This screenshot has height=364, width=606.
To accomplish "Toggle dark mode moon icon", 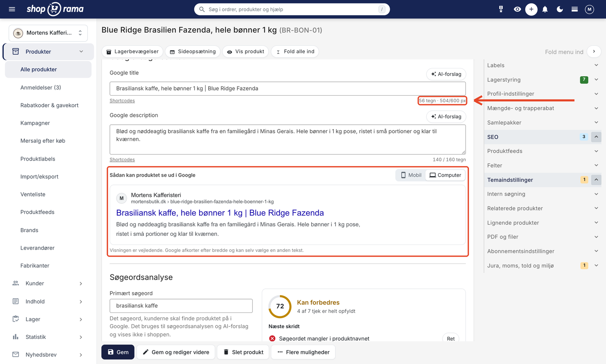I will [x=560, y=9].
